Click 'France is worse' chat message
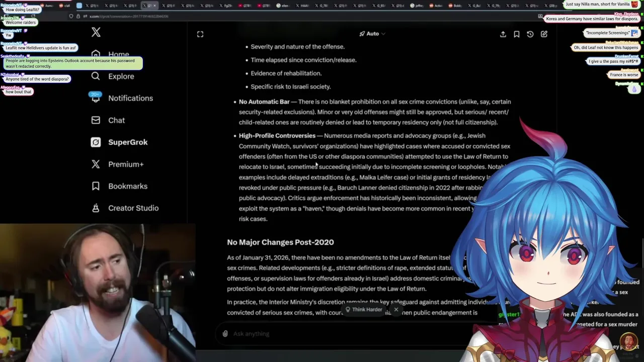 point(624,75)
